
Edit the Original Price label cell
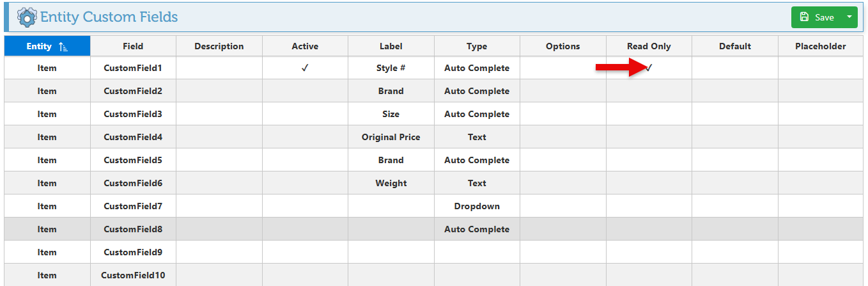[391, 137]
